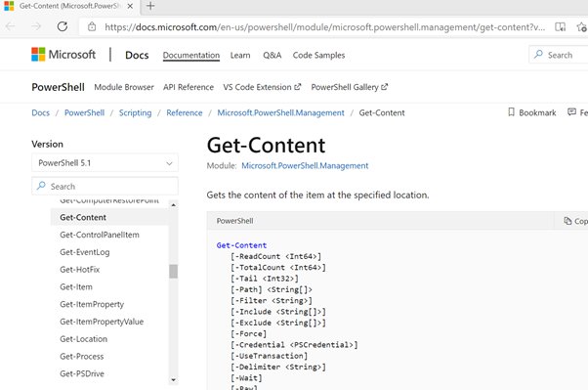Click the sidebar scrollbar up arrow
Screen dimensions: 588x390
(x=173, y=205)
